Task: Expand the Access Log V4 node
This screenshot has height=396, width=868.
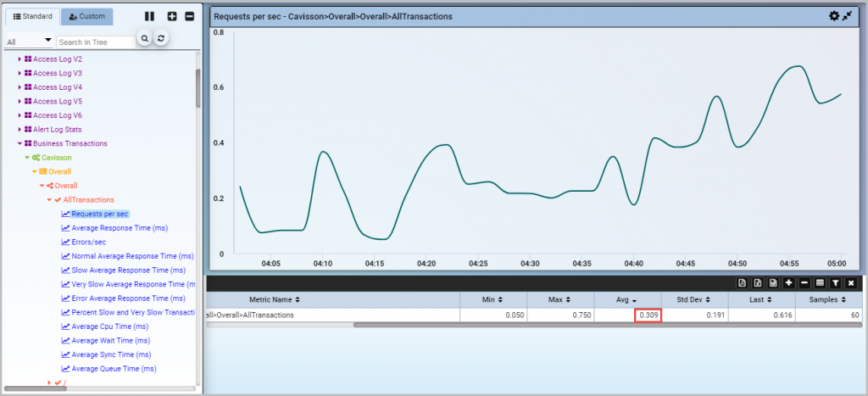Action: tap(20, 87)
